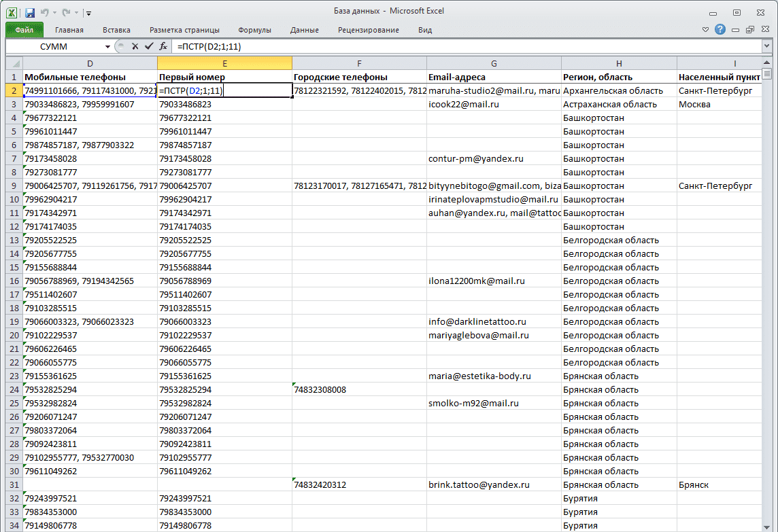778x532 pixels.
Task: Cancel the formula entry with the X button
Action: 135,46
